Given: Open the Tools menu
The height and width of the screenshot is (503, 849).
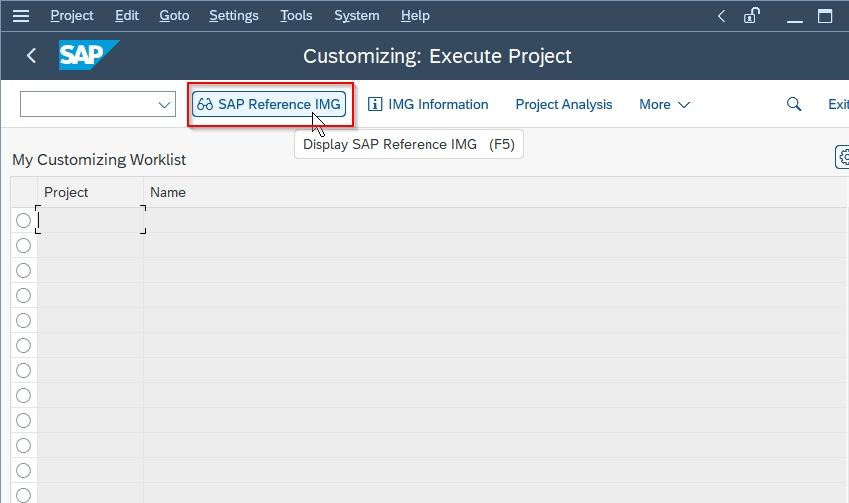Looking at the screenshot, I should (x=296, y=16).
